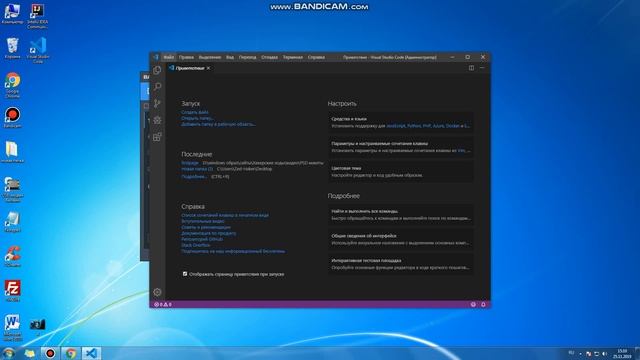640x360 pixels.
Task: Click the Windows Start button
Action: pyautogui.click(x=8, y=353)
